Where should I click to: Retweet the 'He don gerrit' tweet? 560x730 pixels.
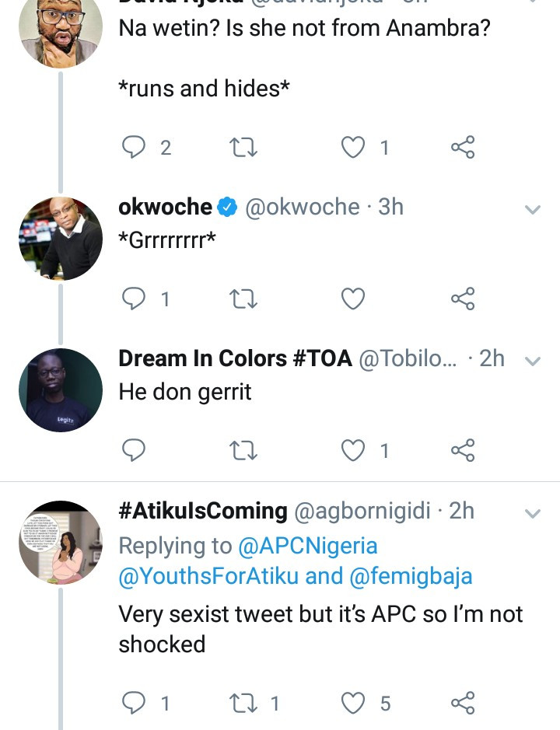pos(243,450)
